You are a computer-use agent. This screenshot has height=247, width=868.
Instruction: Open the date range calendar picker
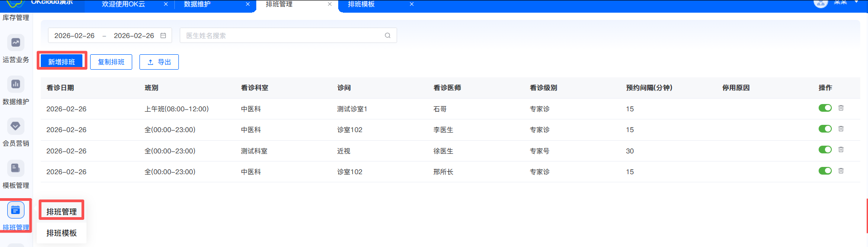(163, 36)
